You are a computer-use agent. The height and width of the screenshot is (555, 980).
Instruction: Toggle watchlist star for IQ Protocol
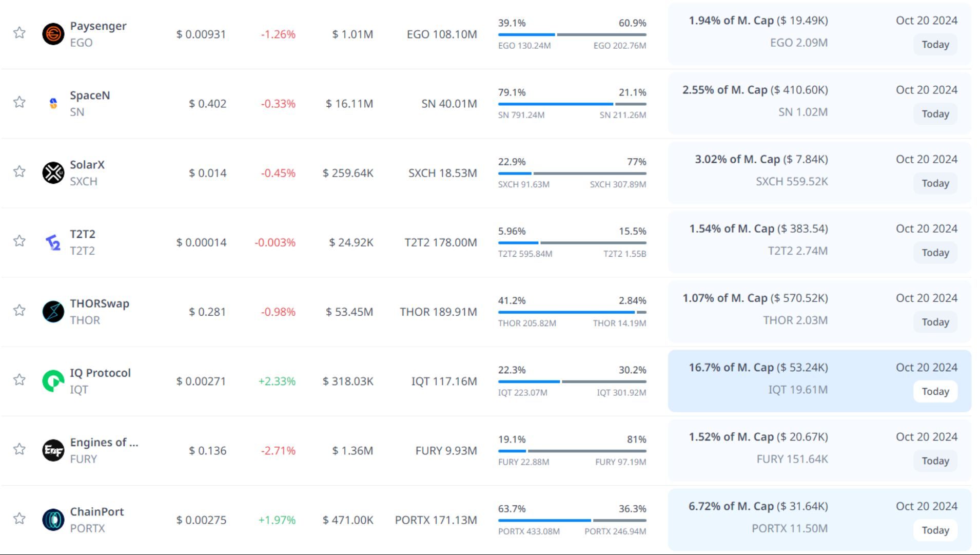19,380
